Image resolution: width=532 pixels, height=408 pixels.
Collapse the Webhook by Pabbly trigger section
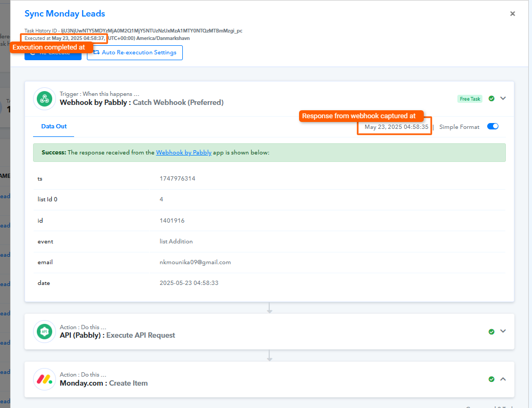point(503,99)
